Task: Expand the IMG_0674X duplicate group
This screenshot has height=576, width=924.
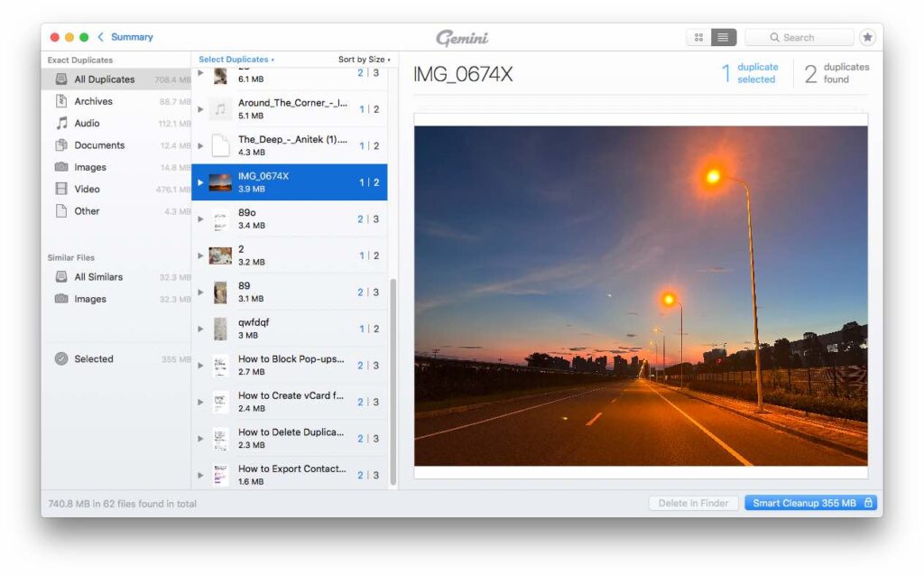Action: (x=201, y=182)
